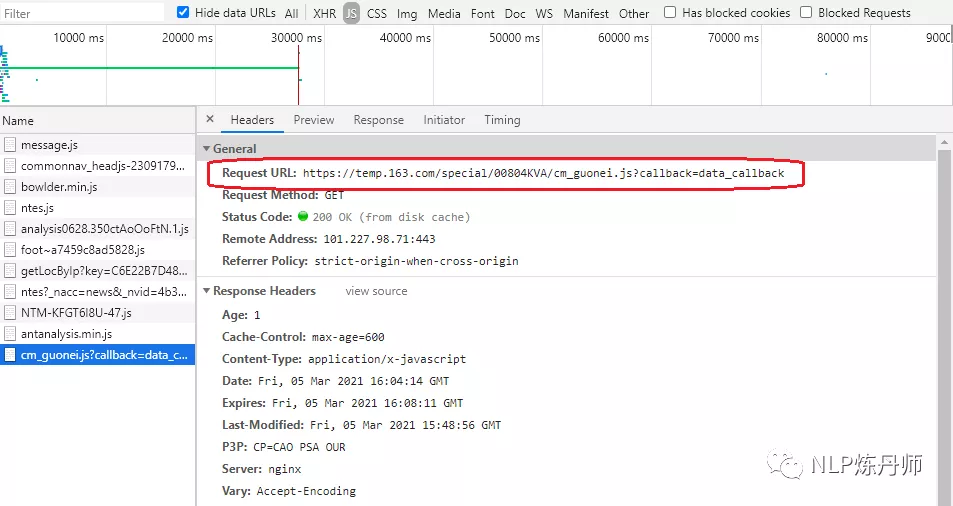This screenshot has width=953, height=506.
Task: Switch to the Headers tab
Action: pos(252,120)
